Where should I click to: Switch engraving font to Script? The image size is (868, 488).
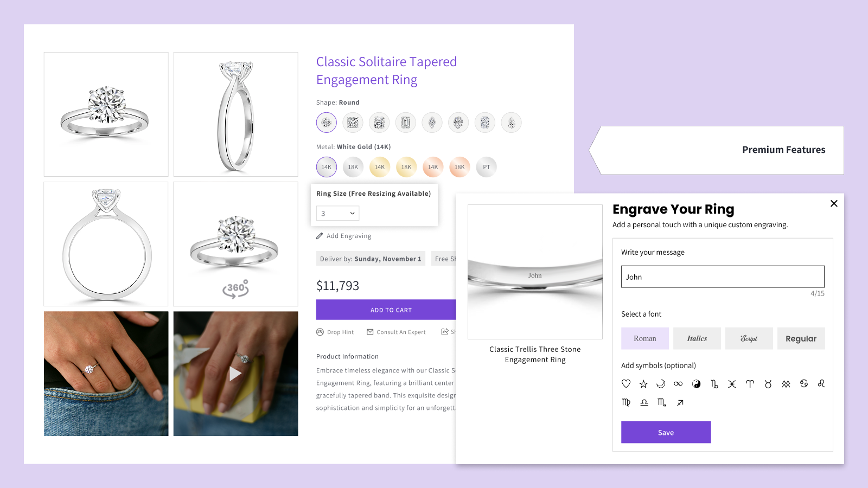pyautogui.click(x=749, y=338)
